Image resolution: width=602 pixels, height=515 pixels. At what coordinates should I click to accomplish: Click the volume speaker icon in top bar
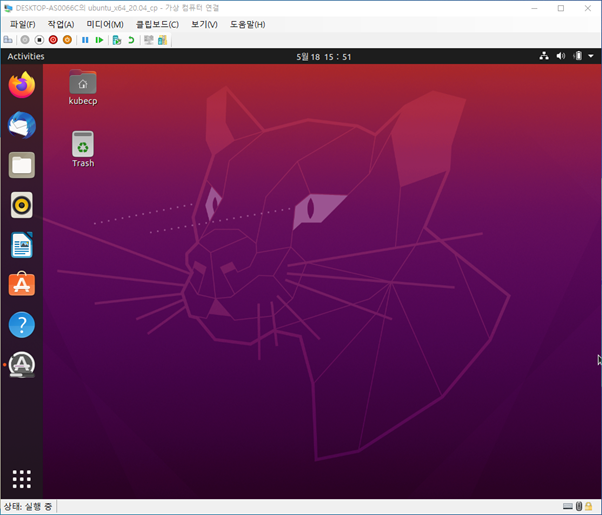coord(561,56)
